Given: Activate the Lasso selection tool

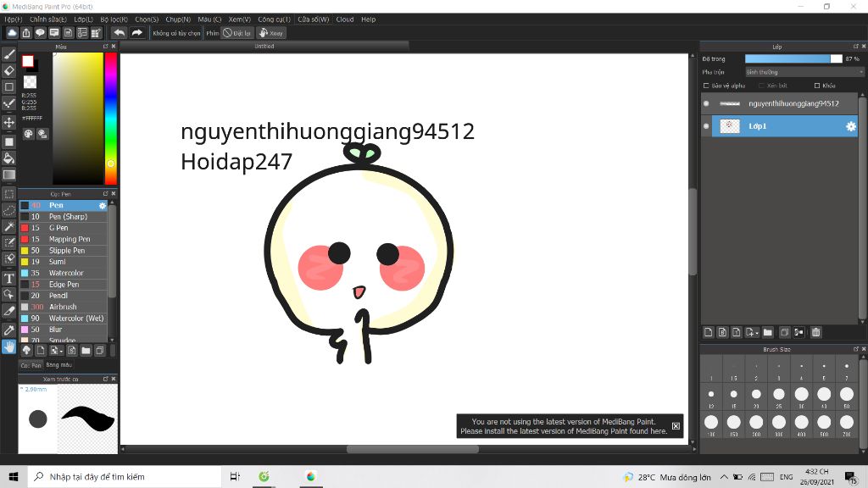Looking at the screenshot, I should [8, 210].
